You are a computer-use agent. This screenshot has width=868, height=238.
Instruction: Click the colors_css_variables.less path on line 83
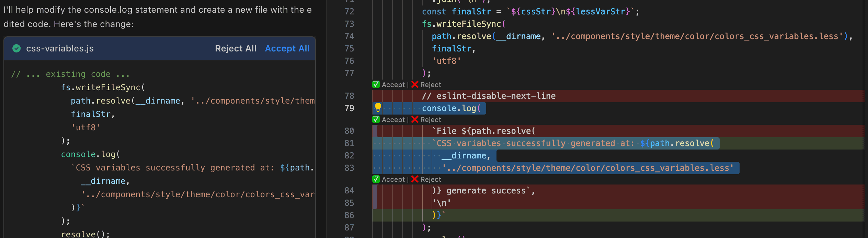click(x=588, y=168)
